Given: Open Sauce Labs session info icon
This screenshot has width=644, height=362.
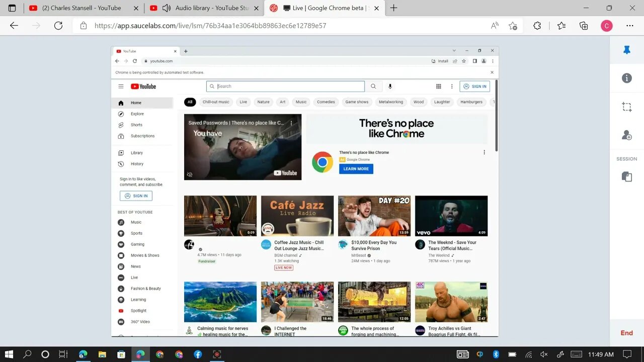Looking at the screenshot, I should click(627, 78).
